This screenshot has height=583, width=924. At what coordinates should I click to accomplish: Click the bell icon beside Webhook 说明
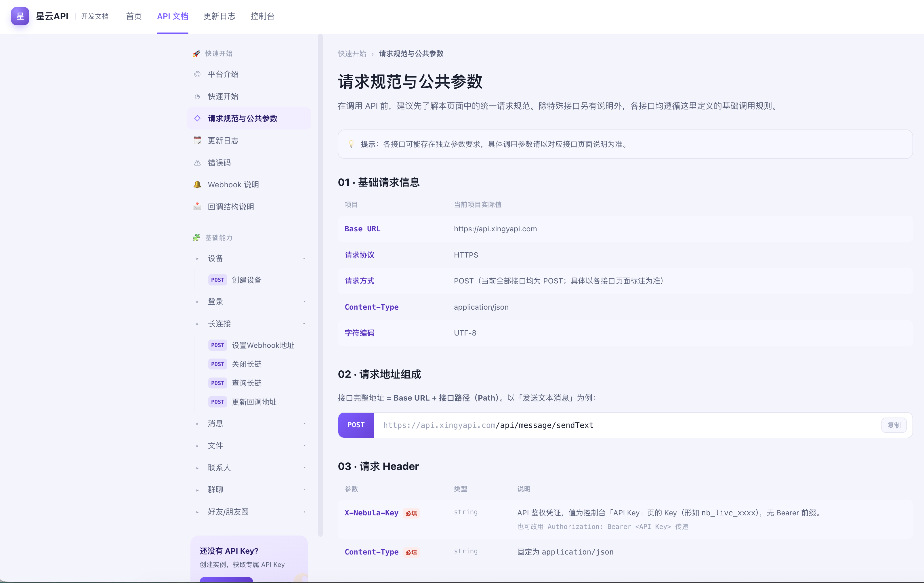(197, 185)
